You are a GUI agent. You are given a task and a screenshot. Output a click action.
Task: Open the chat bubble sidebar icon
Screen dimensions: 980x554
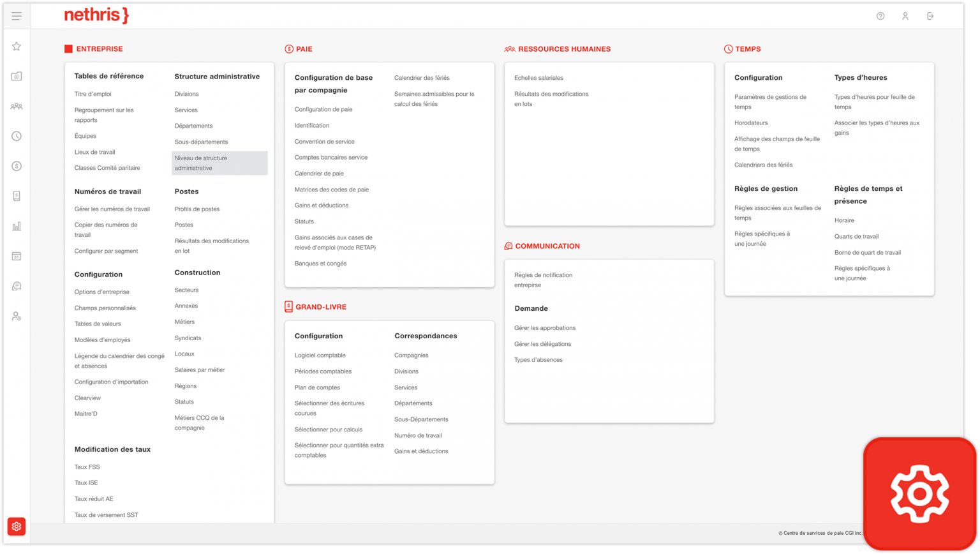click(x=17, y=286)
